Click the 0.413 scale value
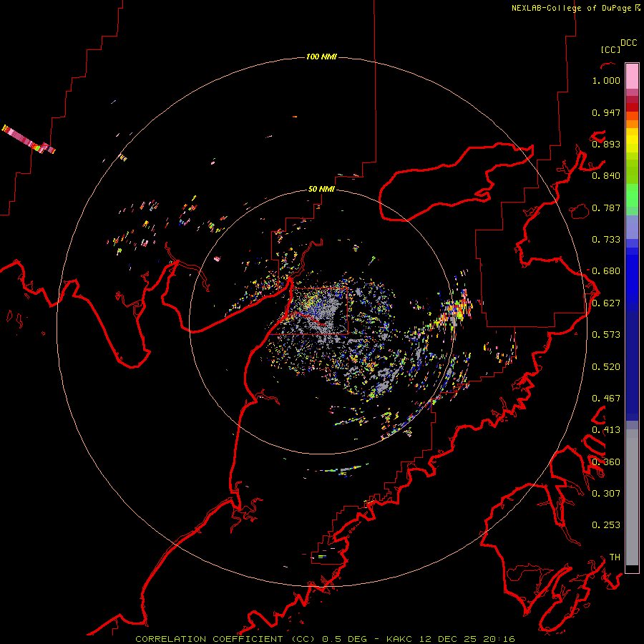 coord(606,430)
